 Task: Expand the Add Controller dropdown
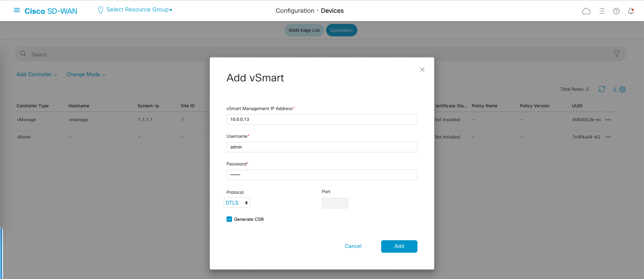37,74
